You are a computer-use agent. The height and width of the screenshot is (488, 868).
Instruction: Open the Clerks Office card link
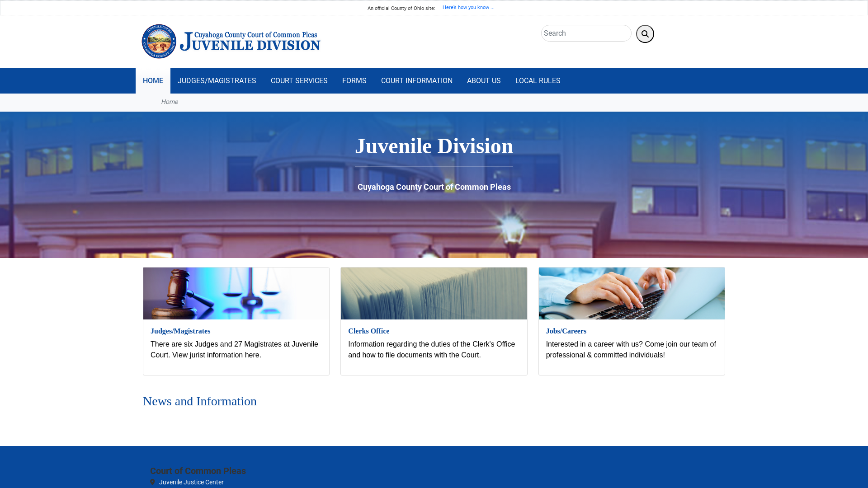[x=368, y=331]
